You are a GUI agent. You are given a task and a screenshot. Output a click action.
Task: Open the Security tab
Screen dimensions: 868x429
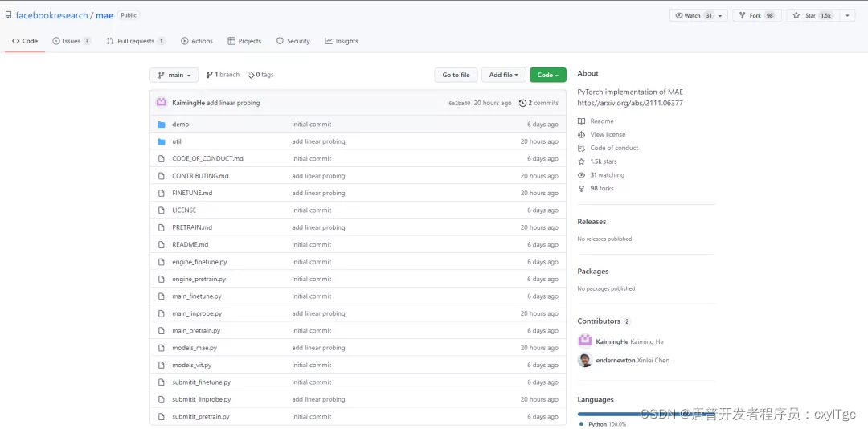pos(293,41)
